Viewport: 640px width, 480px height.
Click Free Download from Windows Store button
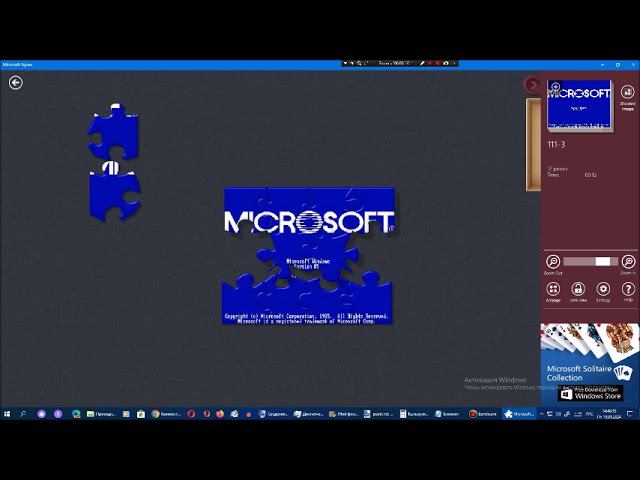tap(590, 393)
